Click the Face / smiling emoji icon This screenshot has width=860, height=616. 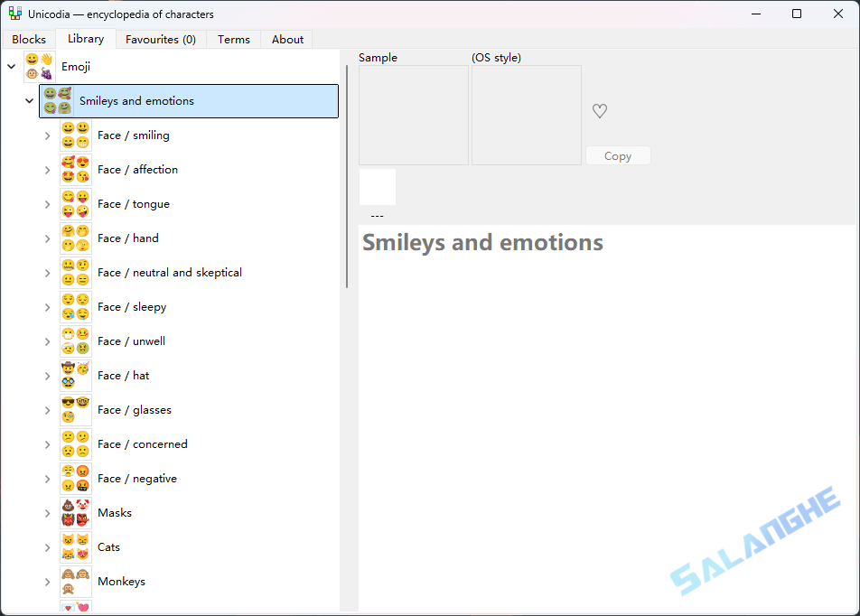pyautogui.click(x=75, y=135)
